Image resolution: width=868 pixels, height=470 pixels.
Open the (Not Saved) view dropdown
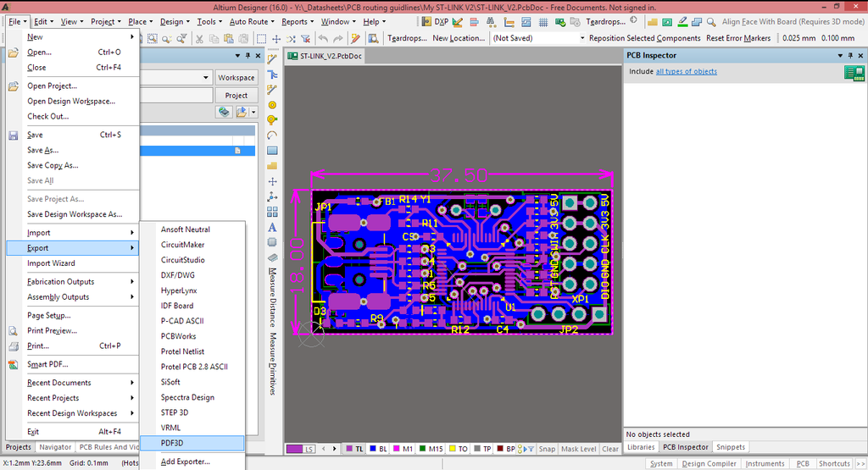(x=538, y=38)
